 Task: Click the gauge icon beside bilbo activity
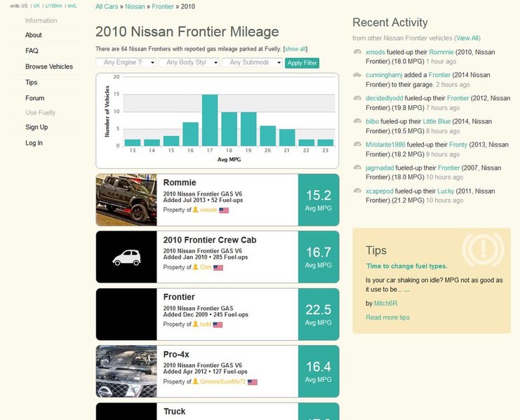pos(357,121)
